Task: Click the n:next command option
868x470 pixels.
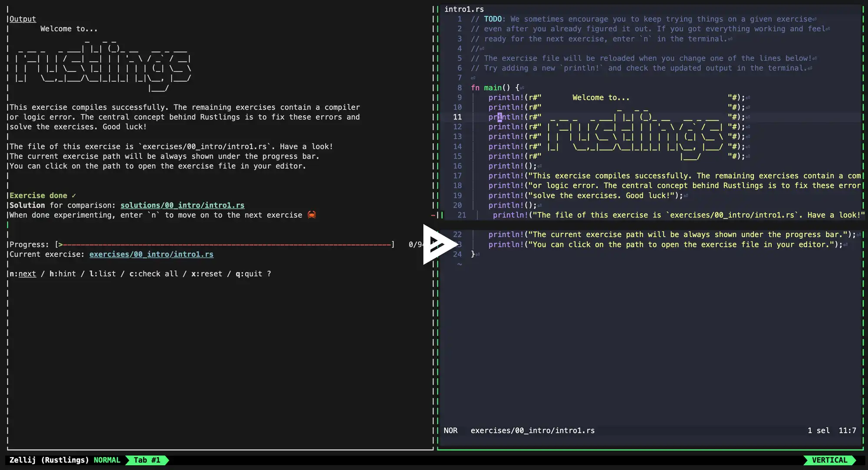Action: pos(23,274)
